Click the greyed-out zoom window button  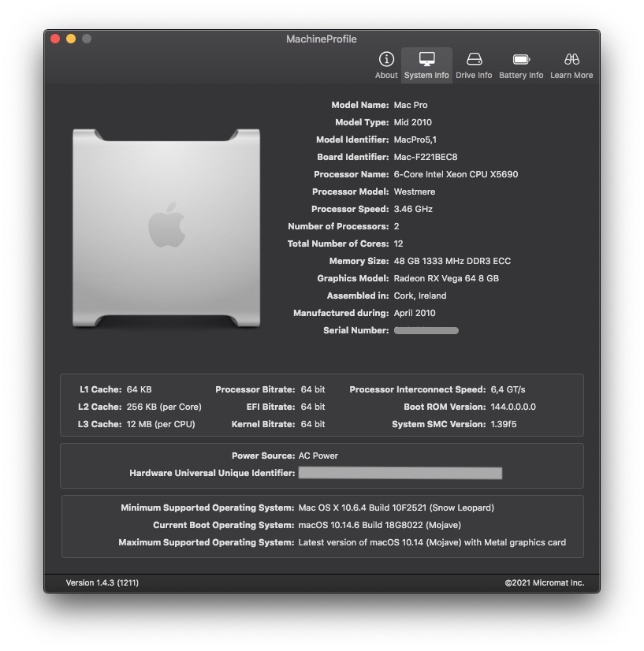(x=87, y=39)
